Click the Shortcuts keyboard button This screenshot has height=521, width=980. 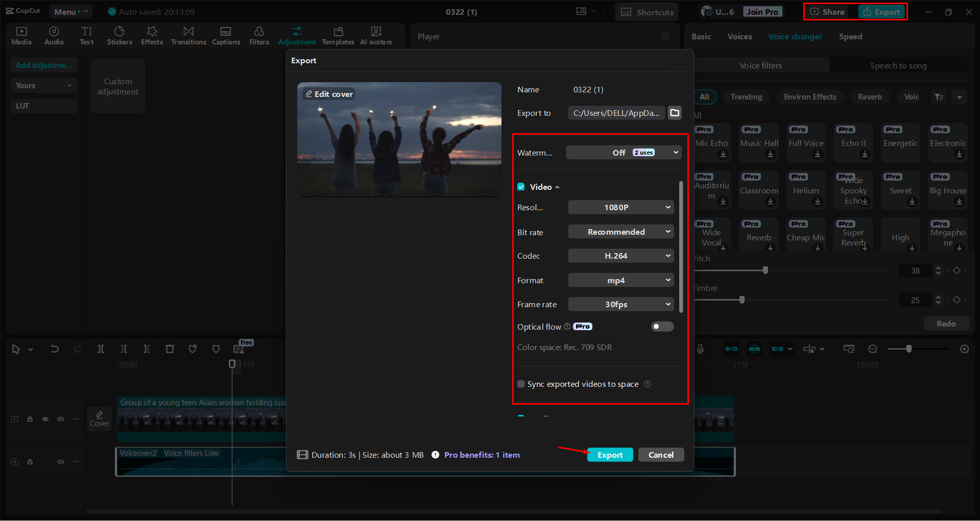(x=647, y=12)
